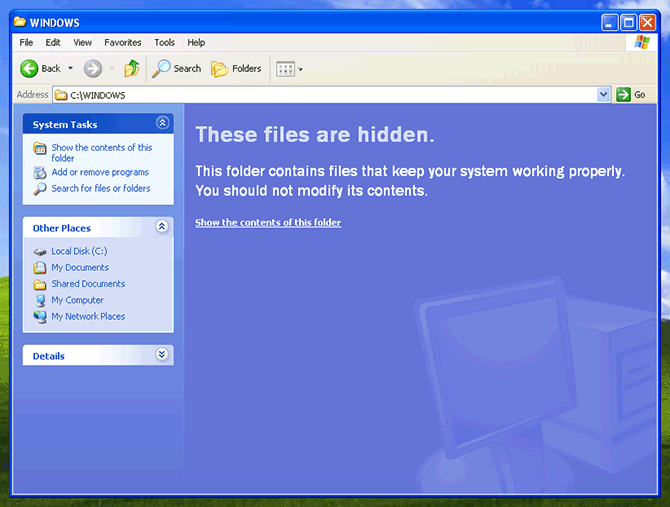Open Local Disk (C:) in Other Places
This screenshot has height=507, width=670.
(x=79, y=251)
